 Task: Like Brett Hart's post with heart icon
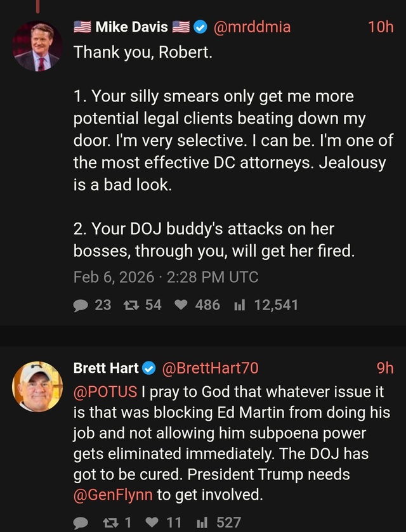(153, 522)
